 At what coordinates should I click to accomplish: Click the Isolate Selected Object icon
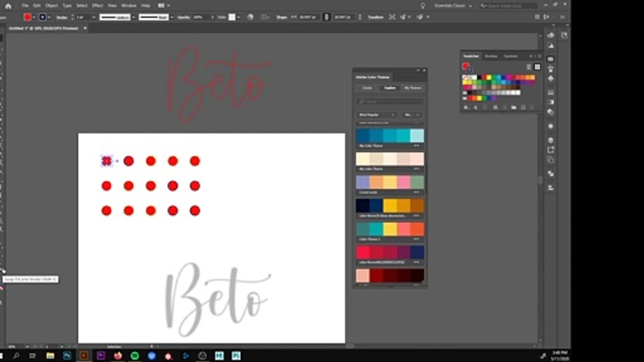392,17
